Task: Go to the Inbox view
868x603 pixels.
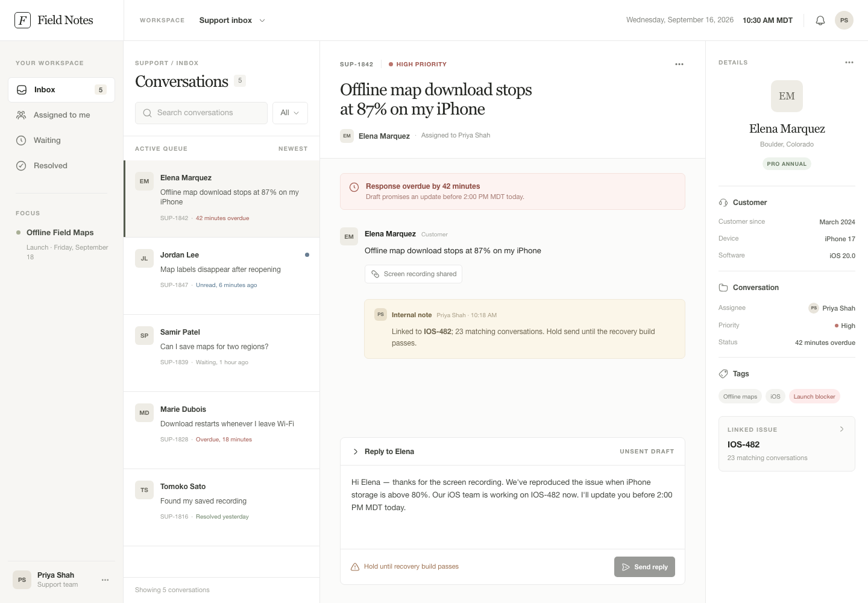Action: click(x=61, y=90)
